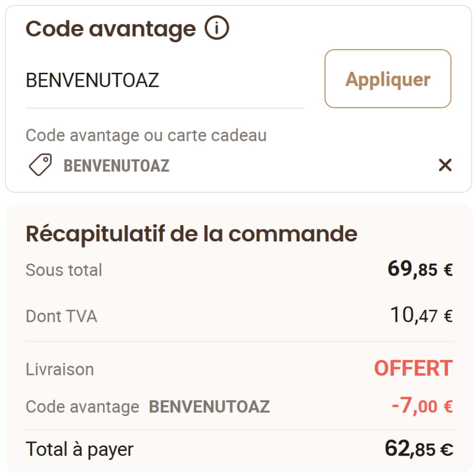Click the -7,00 € discount amount
476x476 pixels.
click(x=421, y=406)
